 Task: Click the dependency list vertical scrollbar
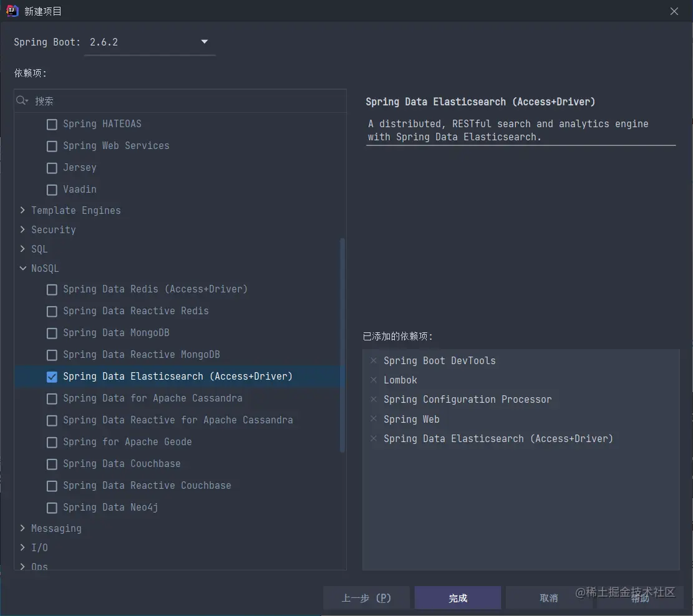point(342,345)
